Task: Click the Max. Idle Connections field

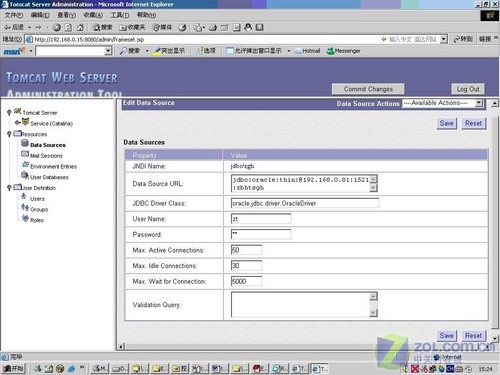Action: tap(246, 265)
